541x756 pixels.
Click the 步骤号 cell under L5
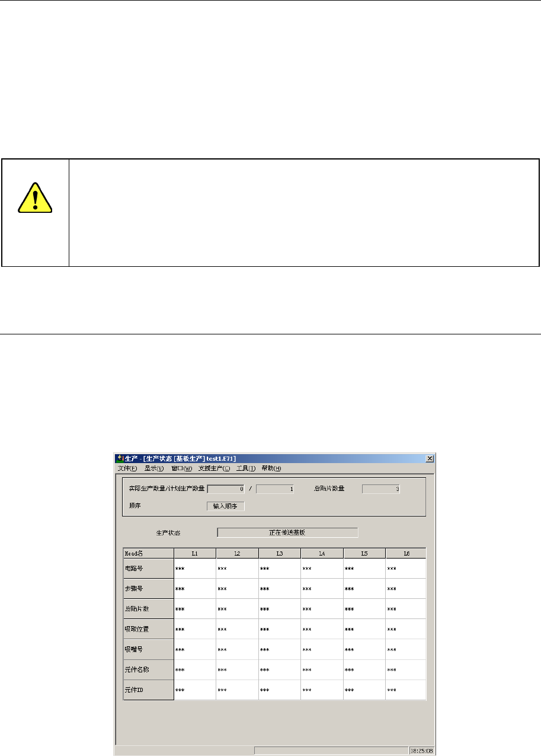click(x=364, y=589)
